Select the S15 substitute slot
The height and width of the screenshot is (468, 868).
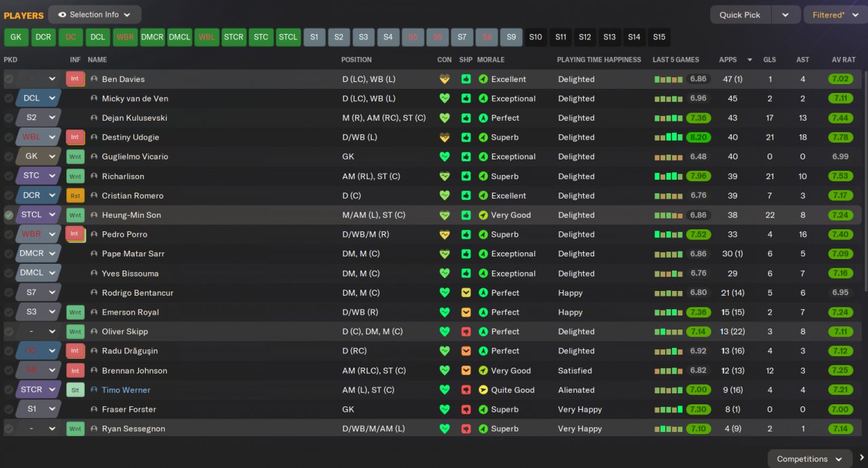click(659, 37)
